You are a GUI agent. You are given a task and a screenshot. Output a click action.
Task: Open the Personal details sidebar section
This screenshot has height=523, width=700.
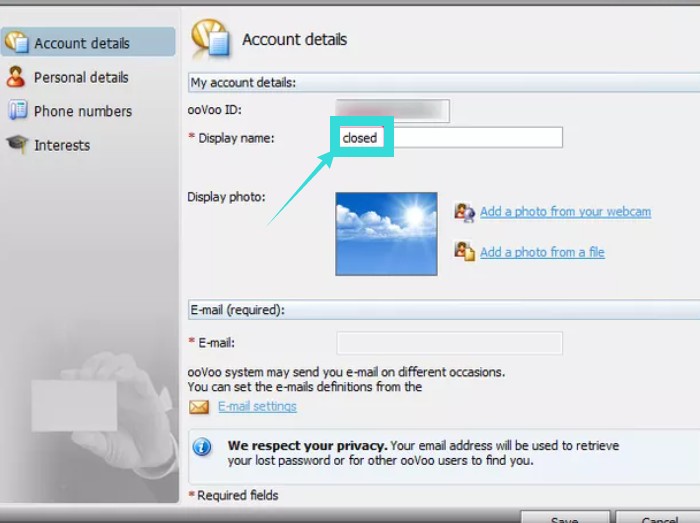[81, 78]
